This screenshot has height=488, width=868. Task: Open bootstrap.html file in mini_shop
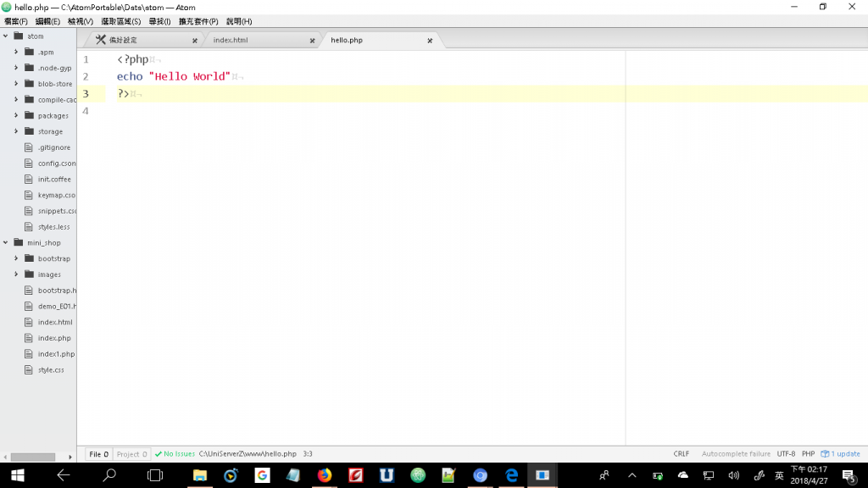57,290
